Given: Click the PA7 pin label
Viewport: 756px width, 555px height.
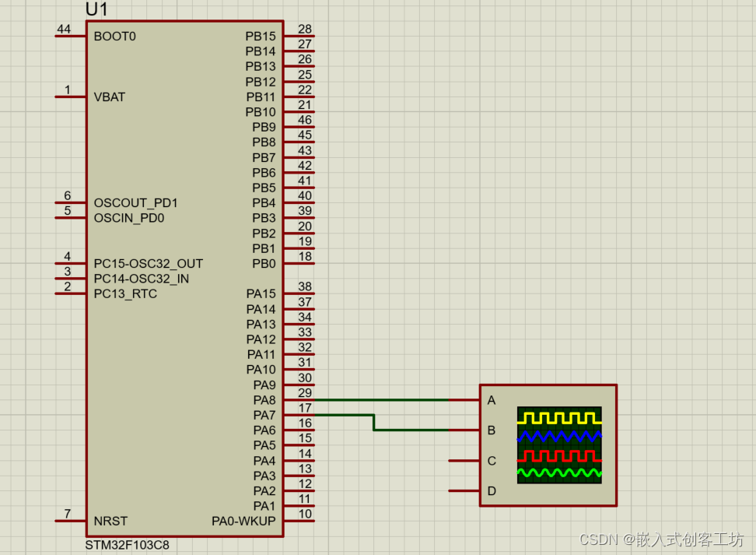Looking at the screenshot, I should tap(264, 415).
